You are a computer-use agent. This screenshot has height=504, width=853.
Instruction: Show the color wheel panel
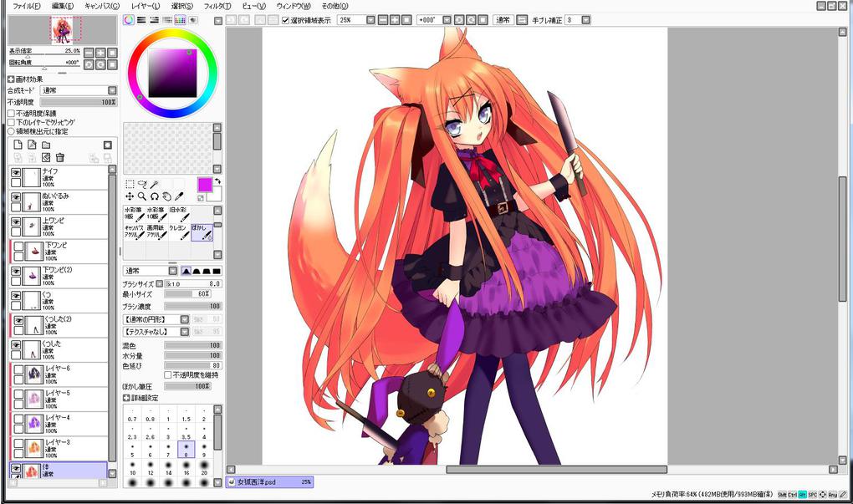point(129,20)
